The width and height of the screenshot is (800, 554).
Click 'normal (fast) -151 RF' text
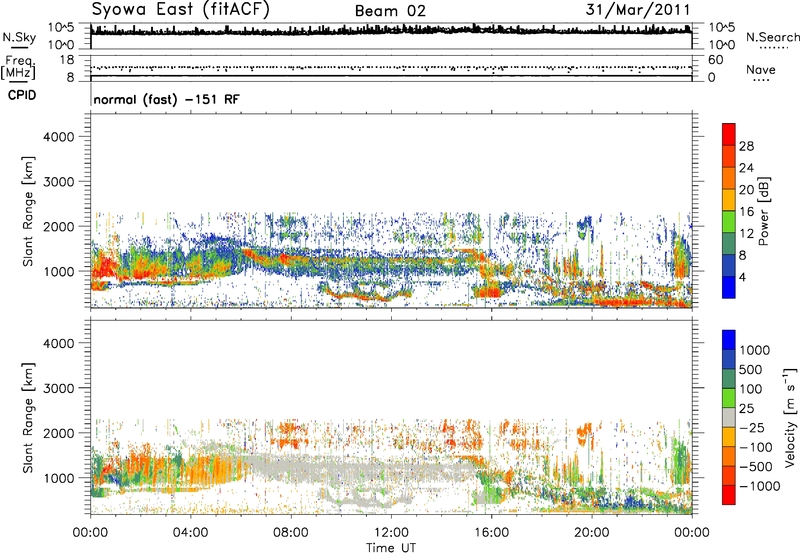[x=166, y=100]
